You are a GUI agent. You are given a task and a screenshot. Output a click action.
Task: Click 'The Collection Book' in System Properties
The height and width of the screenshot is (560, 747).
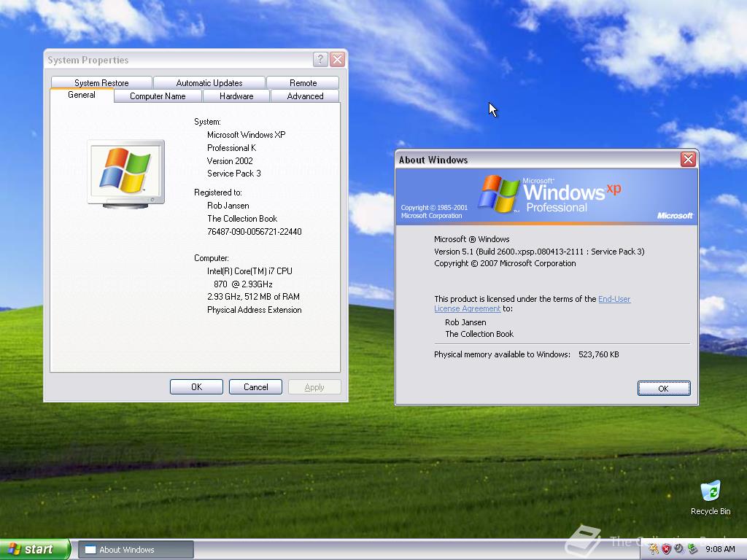[242, 219]
